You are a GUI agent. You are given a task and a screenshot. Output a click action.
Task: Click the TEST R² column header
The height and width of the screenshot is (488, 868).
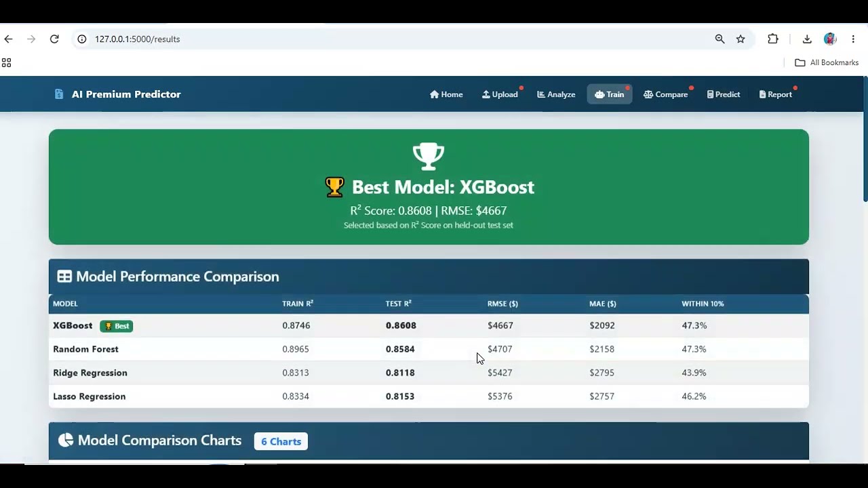pos(399,304)
